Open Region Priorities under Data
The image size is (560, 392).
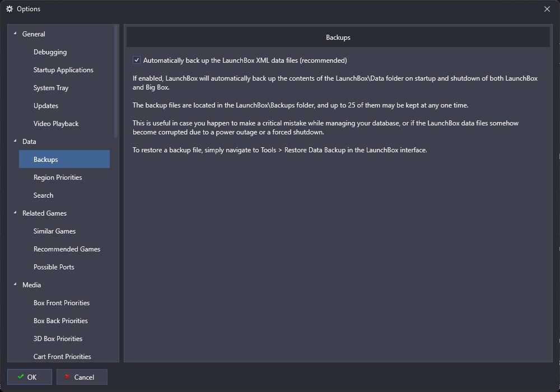pos(58,178)
